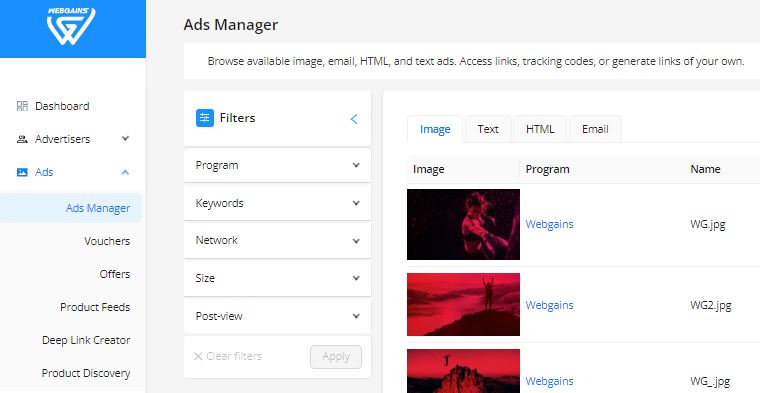
Task: Switch to the HTML tab
Action: [x=540, y=129]
